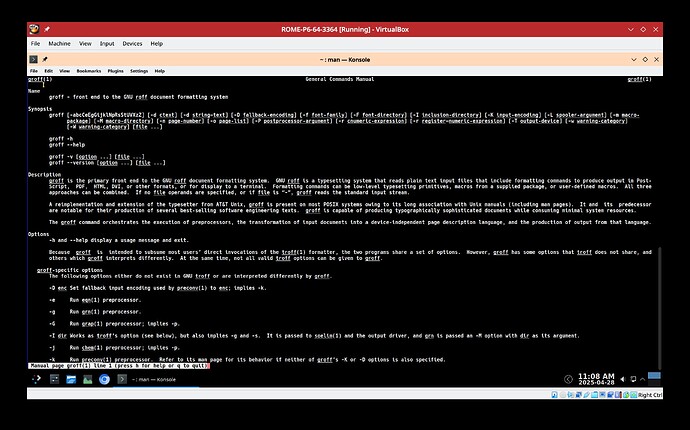690x430 pixels.
Task: Open the settings icon beside the launcher
Action: click(x=54, y=379)
